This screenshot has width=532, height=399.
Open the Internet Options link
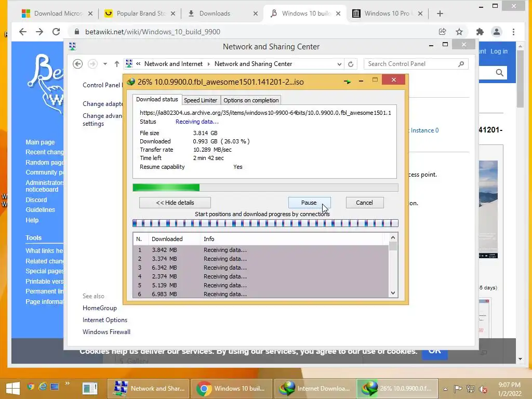(105, 320)
